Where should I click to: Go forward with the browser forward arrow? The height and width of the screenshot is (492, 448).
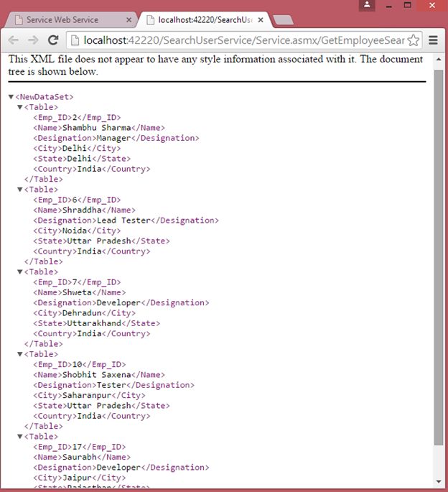[x=33, y=40]
